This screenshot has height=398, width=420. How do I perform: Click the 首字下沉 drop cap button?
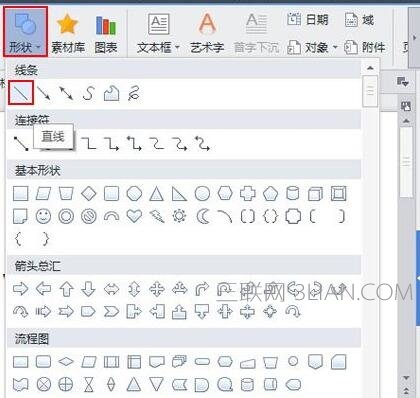pos(256,33)
